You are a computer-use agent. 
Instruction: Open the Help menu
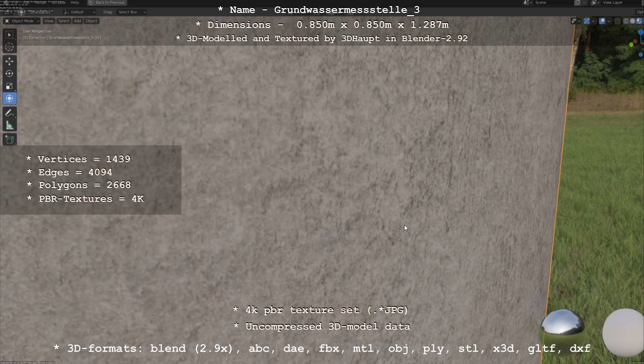coord(75,2)
